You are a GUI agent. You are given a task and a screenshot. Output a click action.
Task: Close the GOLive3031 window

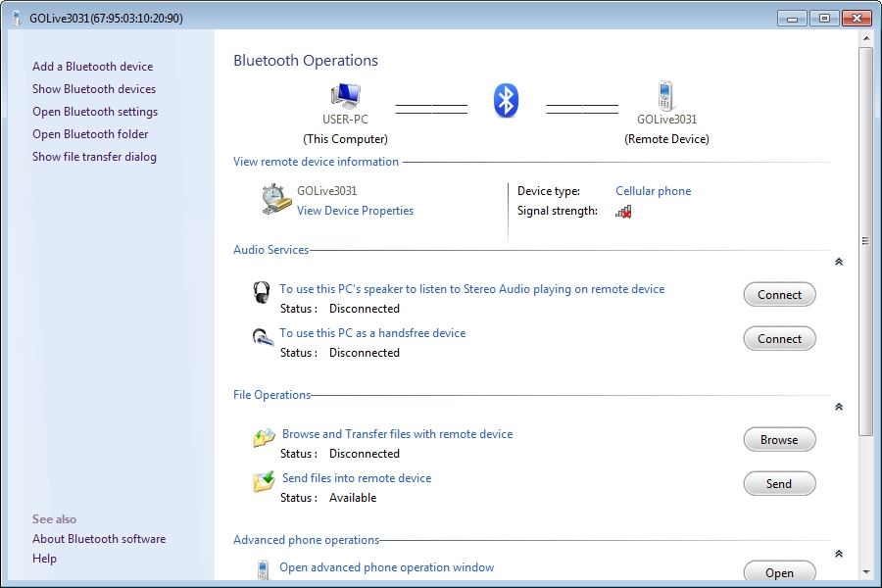[857, 19]
